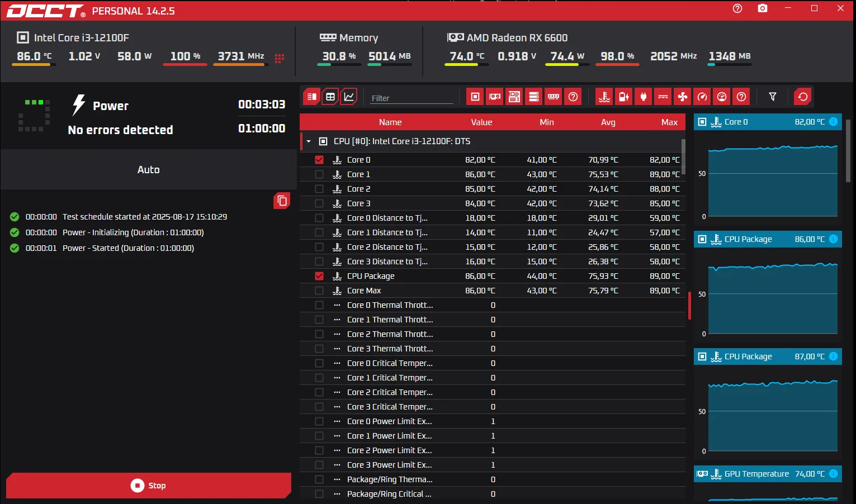Enable the Core 0 Distance to Tj checkbox
Viewport: 856px width, 504px height.
click(319, 218)
